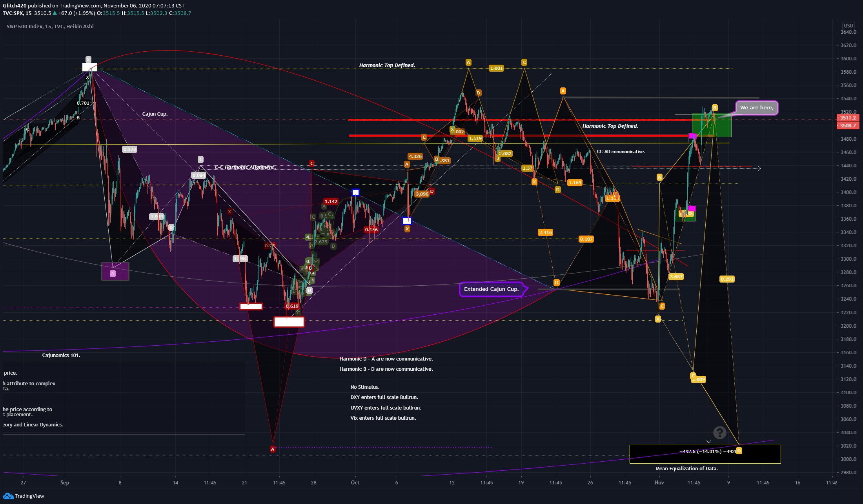Click 'Vix enters full scale bullrun.' text
Image resolution: width=863 pixels, height=504 pixels.
coord(383,418)
